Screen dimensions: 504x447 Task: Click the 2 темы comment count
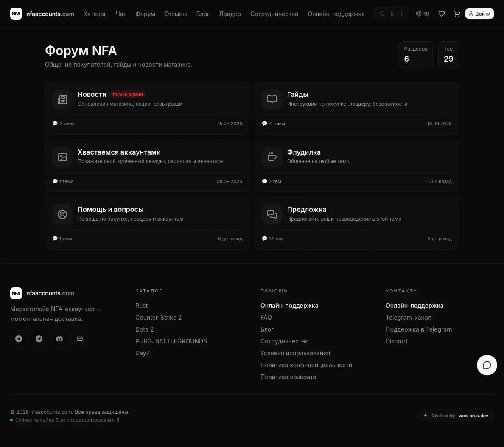(64, 124)
